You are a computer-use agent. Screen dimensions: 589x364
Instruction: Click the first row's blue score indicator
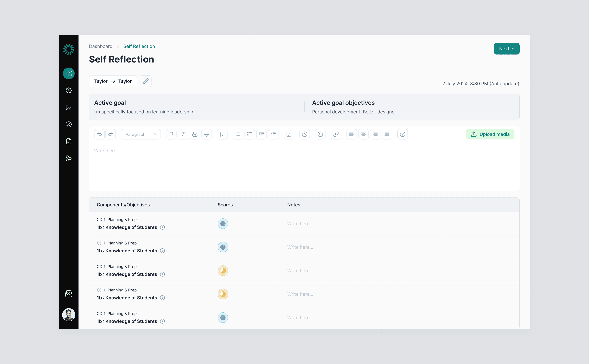point(223,224)
